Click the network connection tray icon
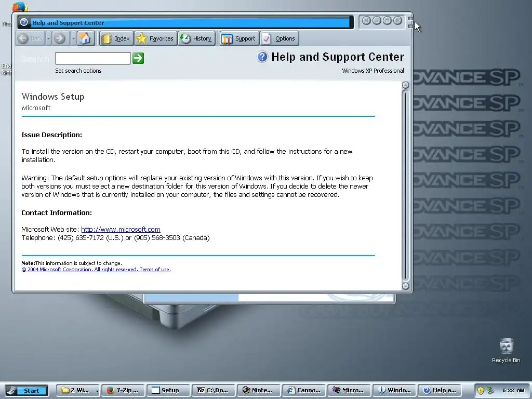The height and width of the screenshot is (399, 532). tap(490, 391)
